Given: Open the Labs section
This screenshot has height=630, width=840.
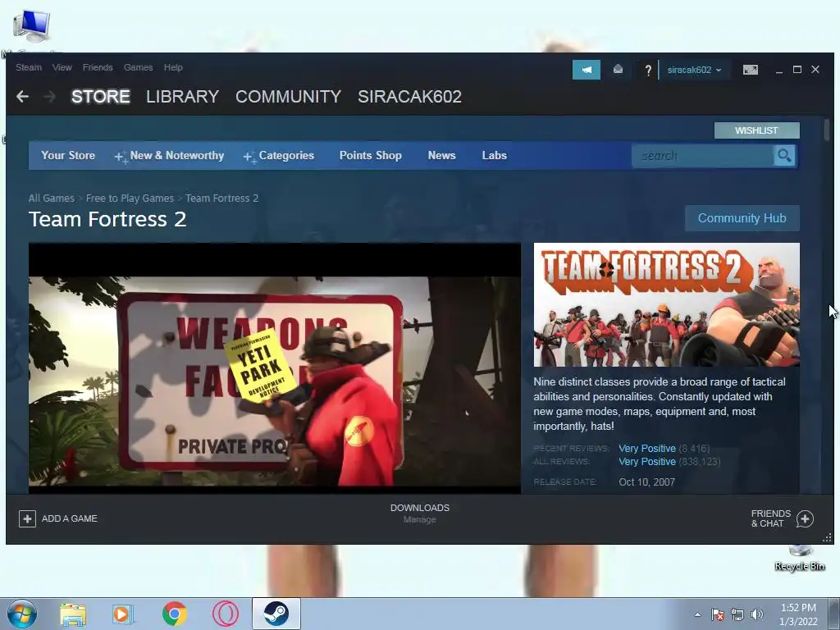Looking at the screenshot, I should tap(494, 155).
